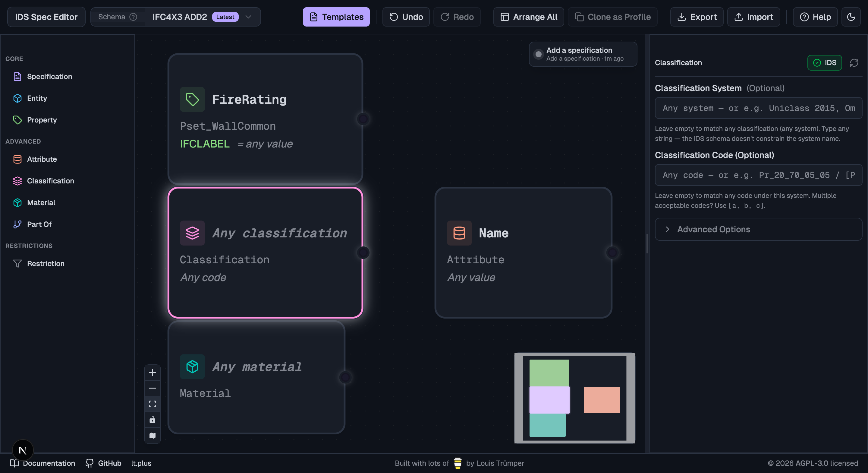Arrange All nodes on canvas
Viewport: 868px width, 473px height.
(x=528, y=17)
